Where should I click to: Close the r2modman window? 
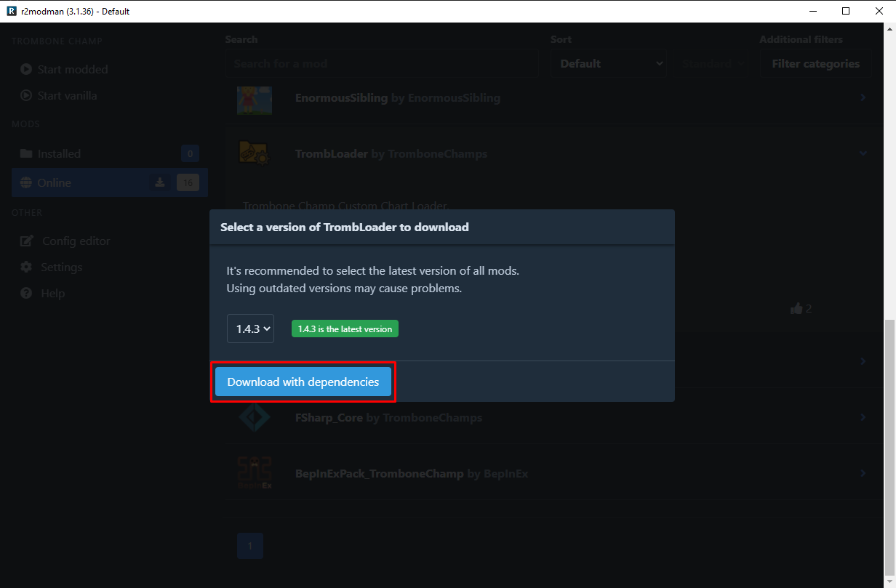[879, 11]
